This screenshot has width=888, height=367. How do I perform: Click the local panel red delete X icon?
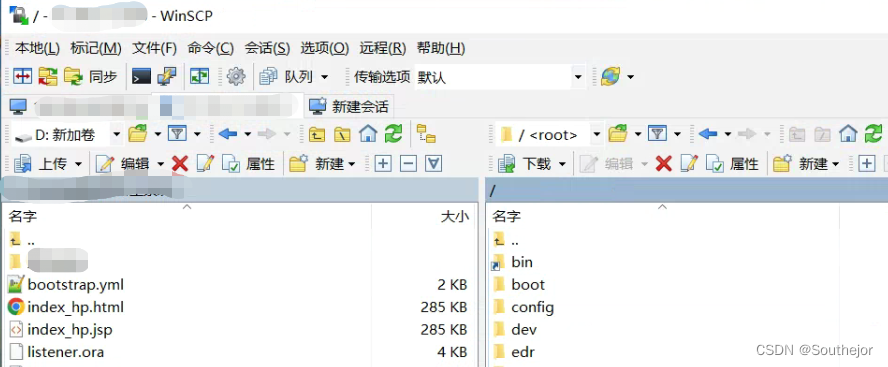click(180, 164)
